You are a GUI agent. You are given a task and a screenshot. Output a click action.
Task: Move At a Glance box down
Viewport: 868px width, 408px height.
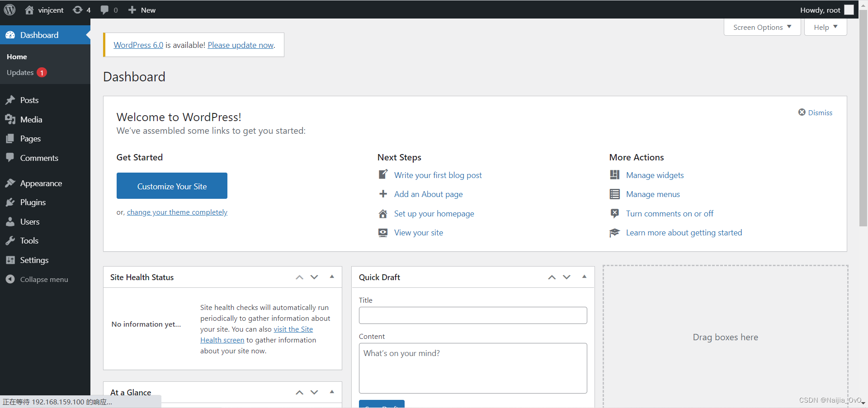point(314,392)
